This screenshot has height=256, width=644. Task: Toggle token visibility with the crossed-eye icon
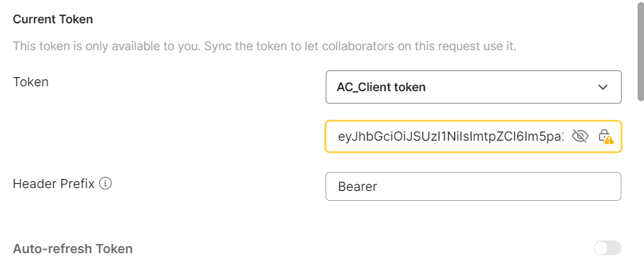click(x=580, y=136)
